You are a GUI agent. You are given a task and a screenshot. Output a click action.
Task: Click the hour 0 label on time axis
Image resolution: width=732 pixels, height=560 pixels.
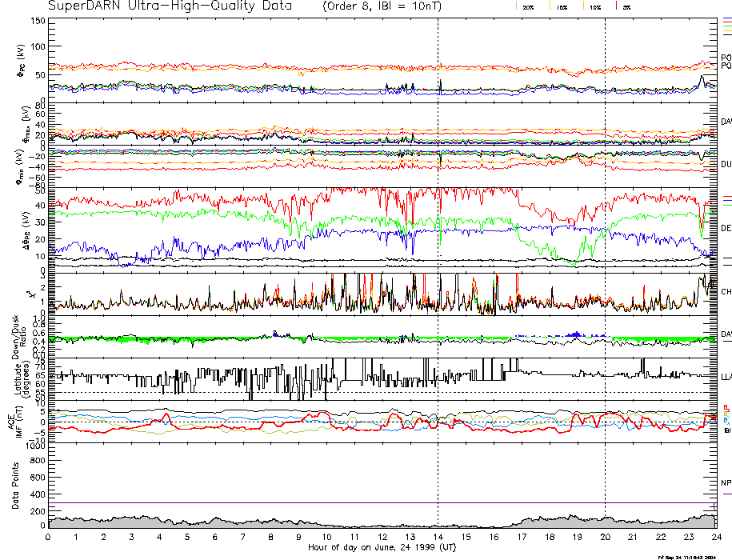click(49, 539)
